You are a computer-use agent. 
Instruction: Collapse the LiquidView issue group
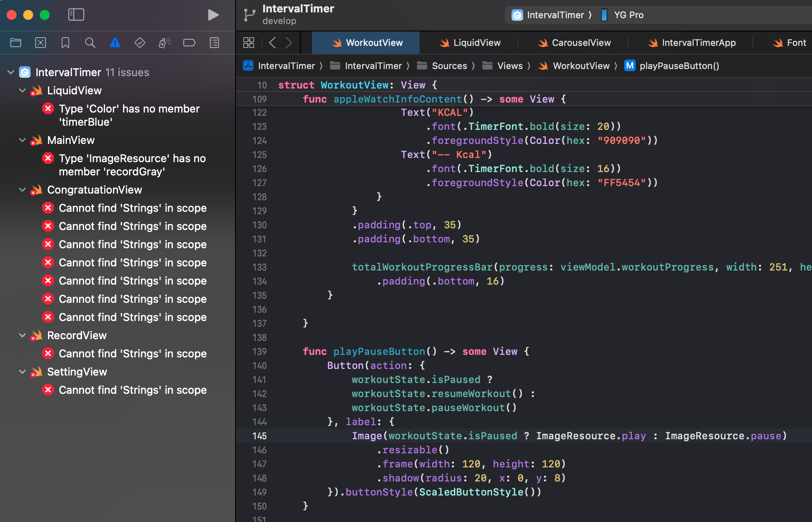[x=22, y=91]
